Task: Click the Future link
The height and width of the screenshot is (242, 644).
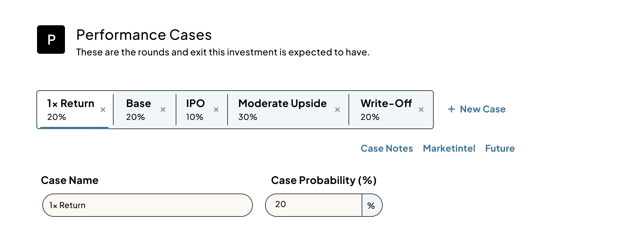Action: point(500,148)
